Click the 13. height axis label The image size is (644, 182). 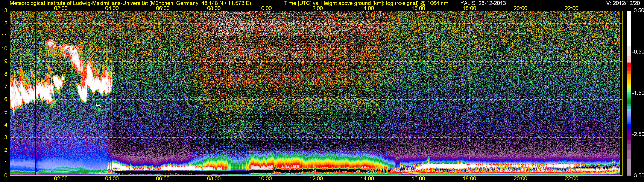(5, 11)
